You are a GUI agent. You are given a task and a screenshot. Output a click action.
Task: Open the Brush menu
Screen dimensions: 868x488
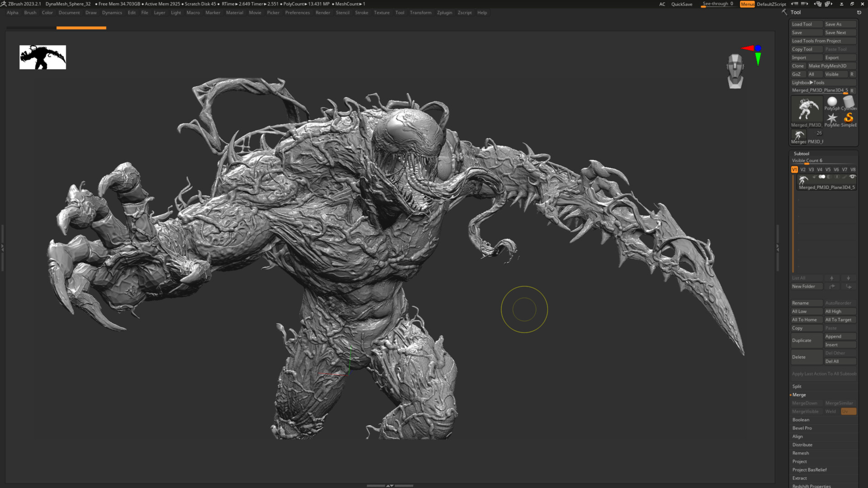point(30,13)
